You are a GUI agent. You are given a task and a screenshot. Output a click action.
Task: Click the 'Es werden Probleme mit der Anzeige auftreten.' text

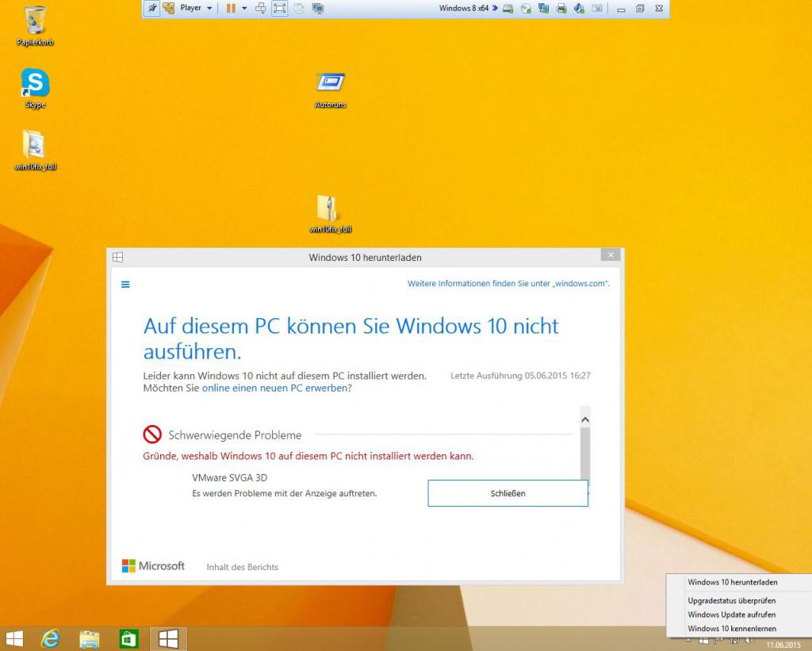285,493
